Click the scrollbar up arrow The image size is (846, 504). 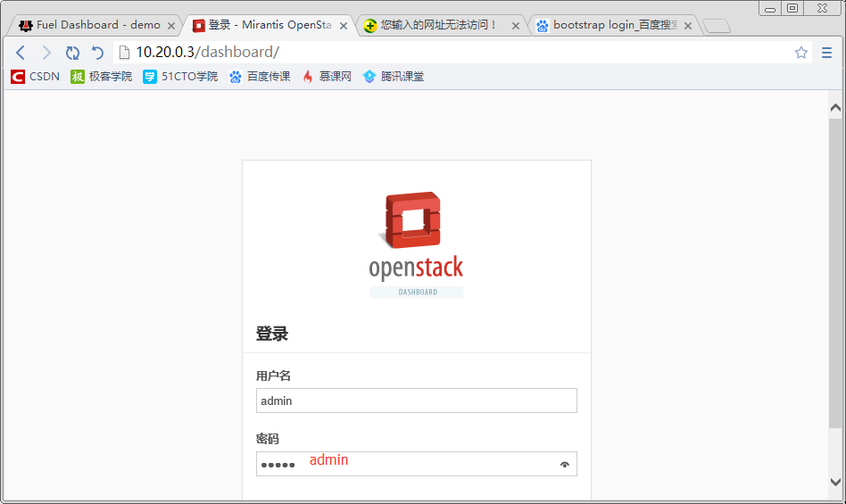coord(835,108)
